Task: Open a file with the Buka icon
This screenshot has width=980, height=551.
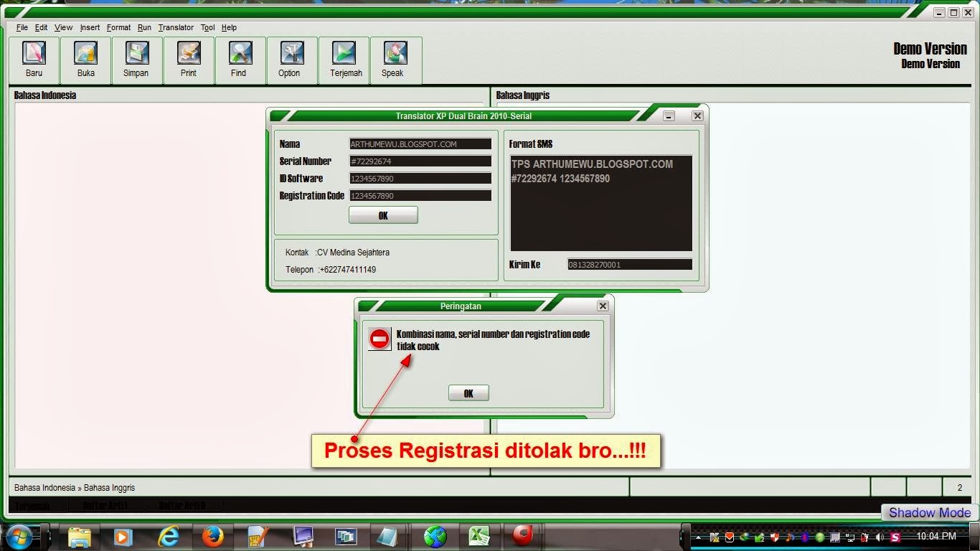Action: [x=85, y=54]
